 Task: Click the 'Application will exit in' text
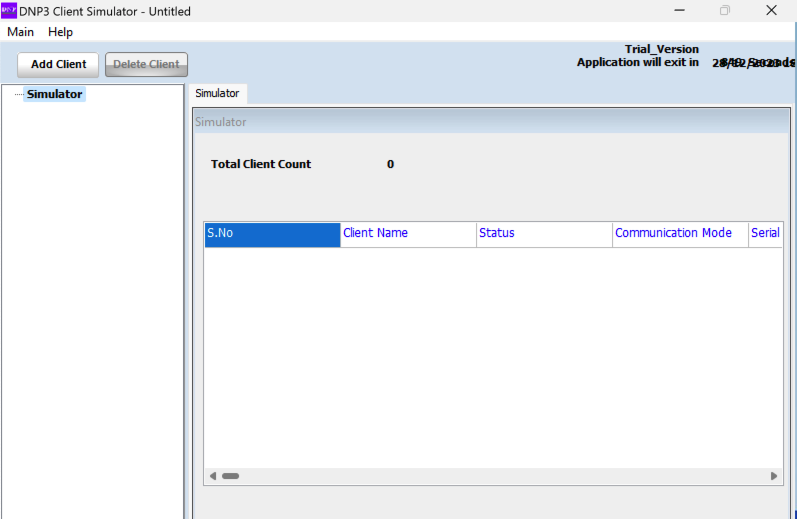click(x=638, y=63)
